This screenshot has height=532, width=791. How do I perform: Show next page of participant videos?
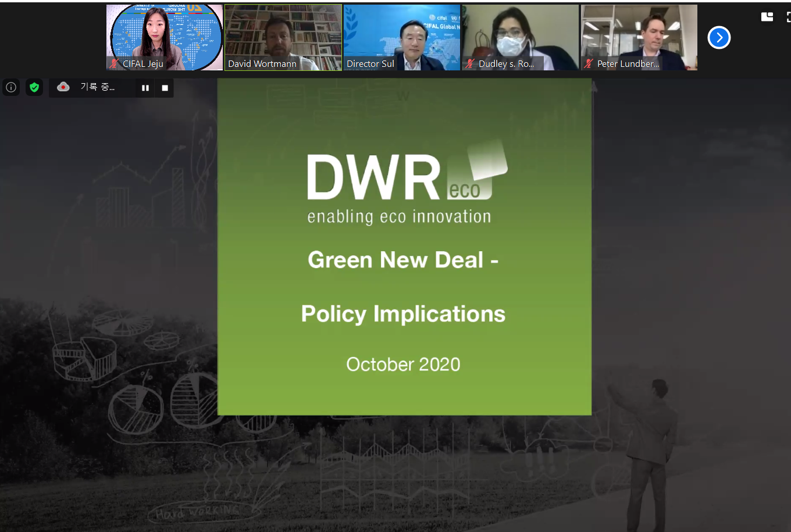tap(719, 38)
